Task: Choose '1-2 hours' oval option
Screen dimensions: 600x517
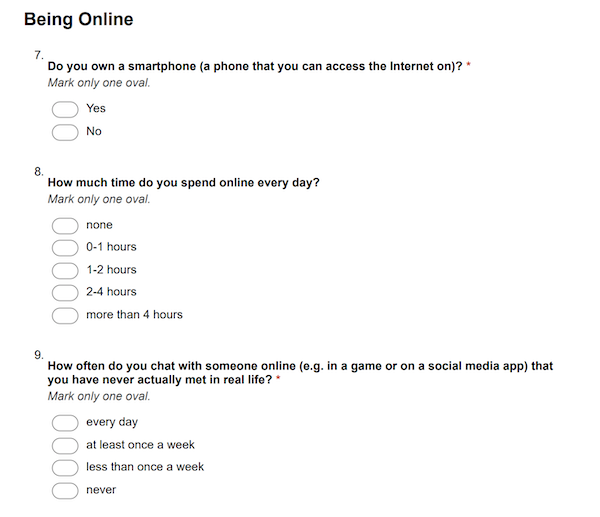Action: (x=65, y=271)
